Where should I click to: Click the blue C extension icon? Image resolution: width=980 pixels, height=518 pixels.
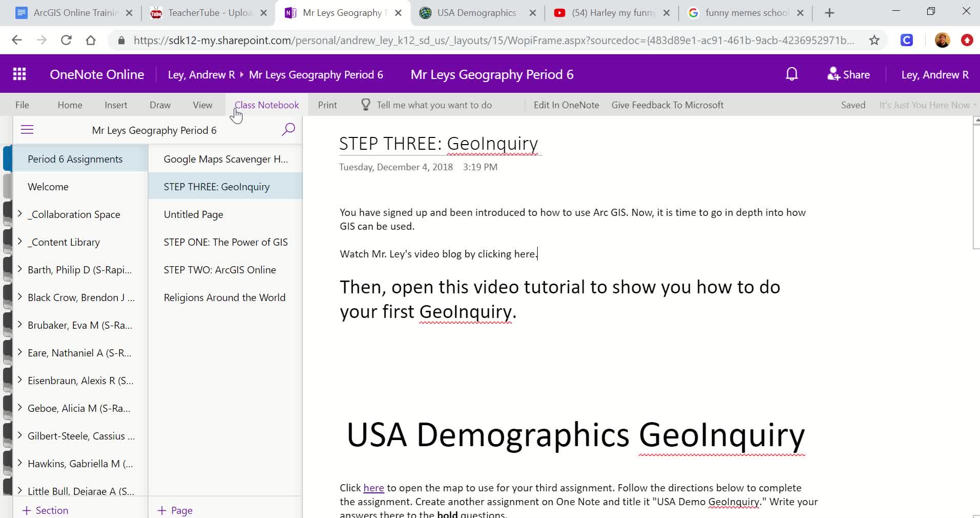pos(907,40)
